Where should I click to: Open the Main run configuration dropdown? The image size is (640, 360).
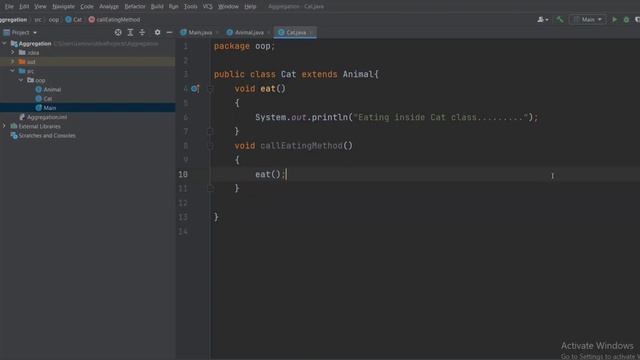point(587,20)
